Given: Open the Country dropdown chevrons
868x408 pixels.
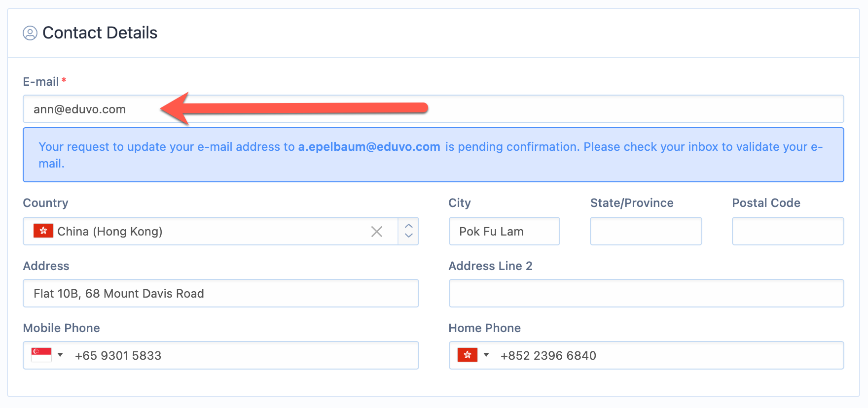Looking at the screenshot, I should click(408, 231).
